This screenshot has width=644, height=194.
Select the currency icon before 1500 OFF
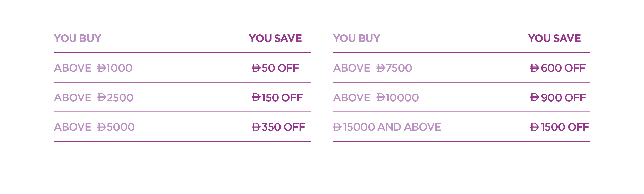535,127
